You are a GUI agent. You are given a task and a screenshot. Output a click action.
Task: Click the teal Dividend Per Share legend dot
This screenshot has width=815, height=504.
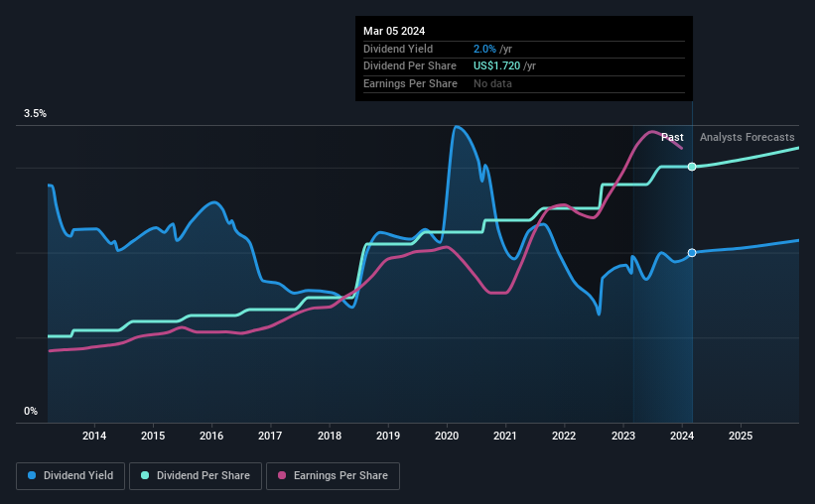tap(145, 475)
